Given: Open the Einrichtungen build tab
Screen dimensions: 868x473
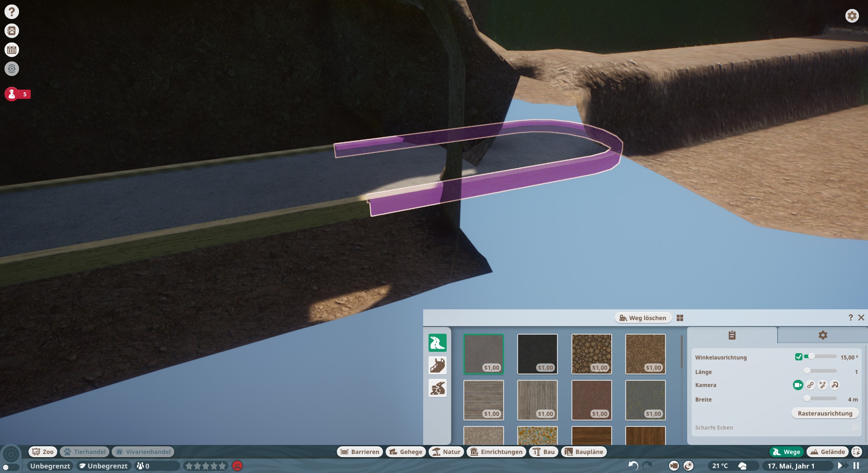Looking at the screenshot, I should (x=496, y=452).
